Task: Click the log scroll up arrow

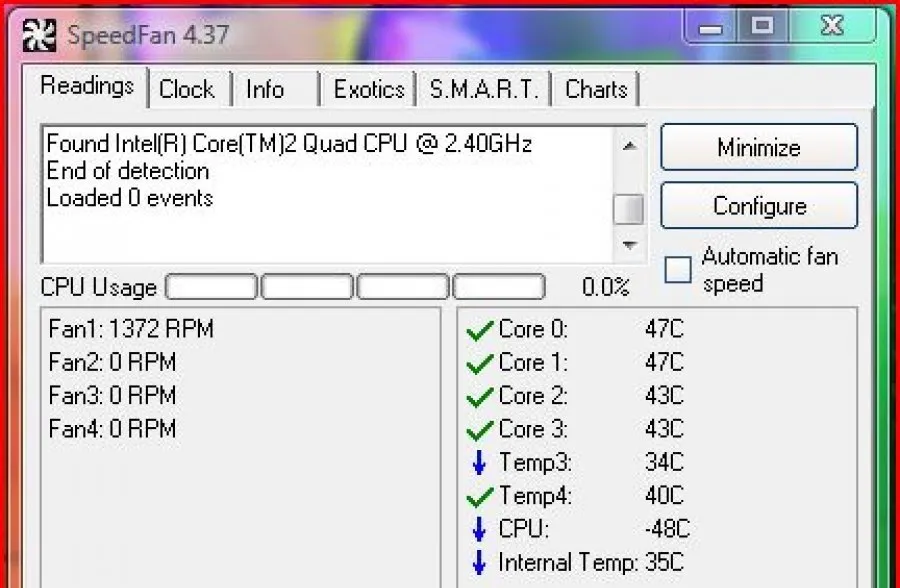Action: point(629,146)
